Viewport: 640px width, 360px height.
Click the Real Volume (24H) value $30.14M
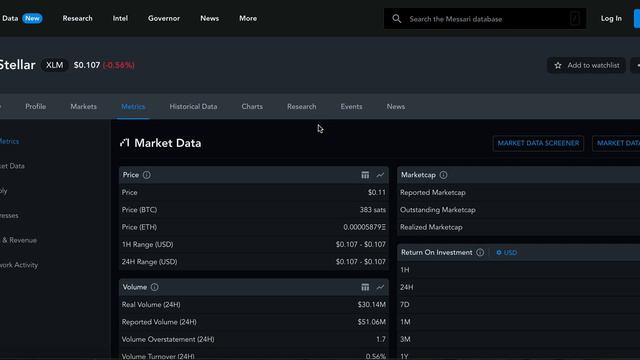pyautogui.click(x=371, y=304)
